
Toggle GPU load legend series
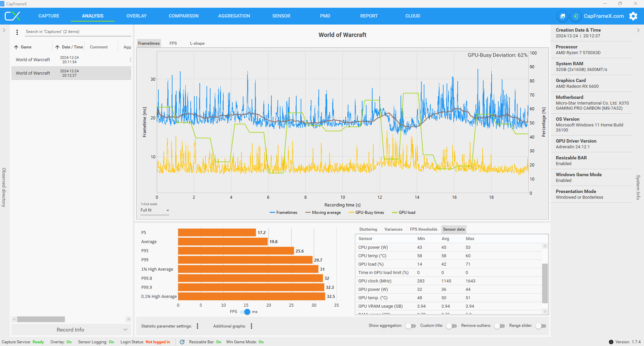click(404, 213)
